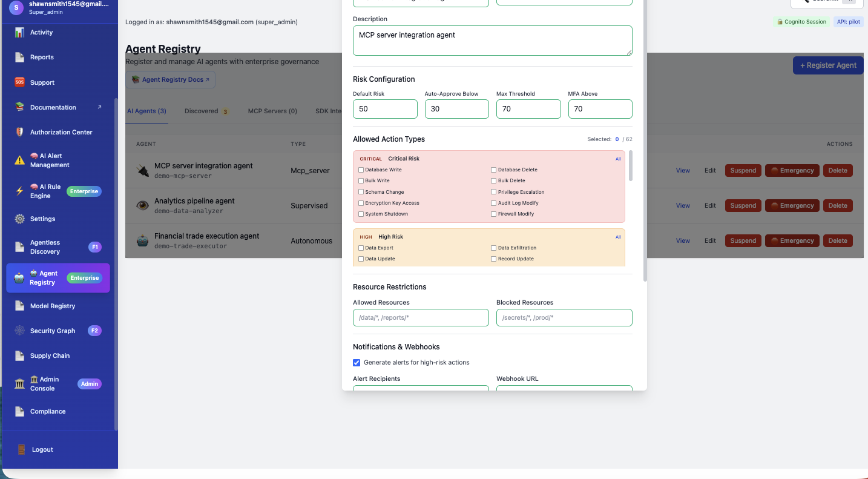The height and width of the screenshot is (479, 868).
Task: Open the Activity chart icon in sidebar
Action: click(x=19, y=33)
